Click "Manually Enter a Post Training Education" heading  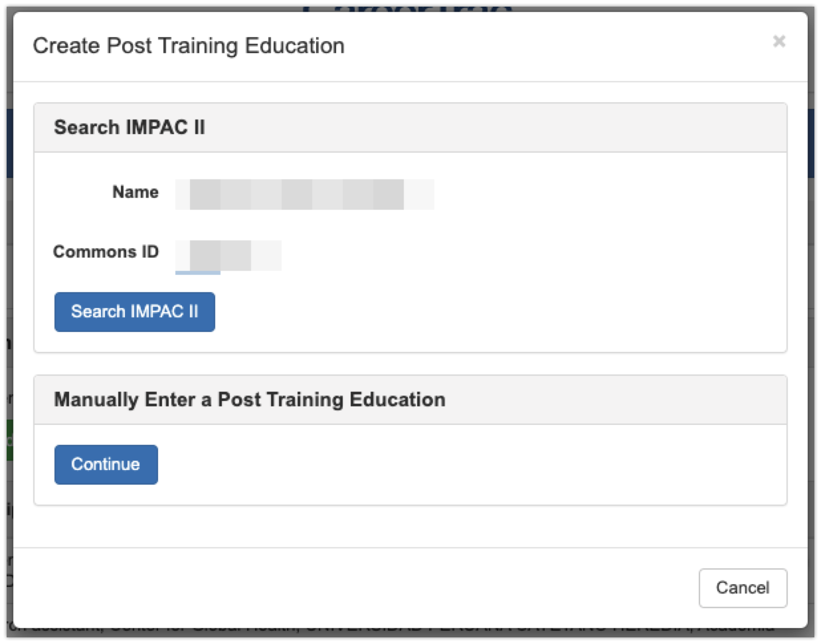click(x=249, y=400)
